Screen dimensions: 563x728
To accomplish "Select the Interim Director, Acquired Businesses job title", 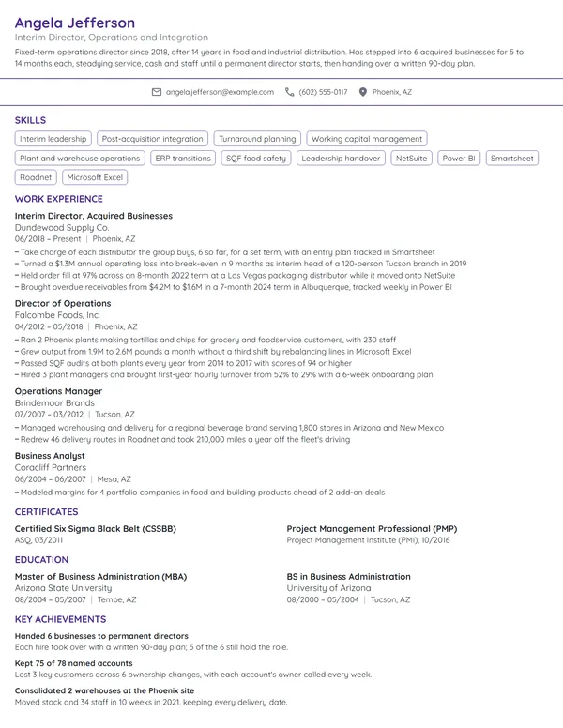I will coord(94,216).
